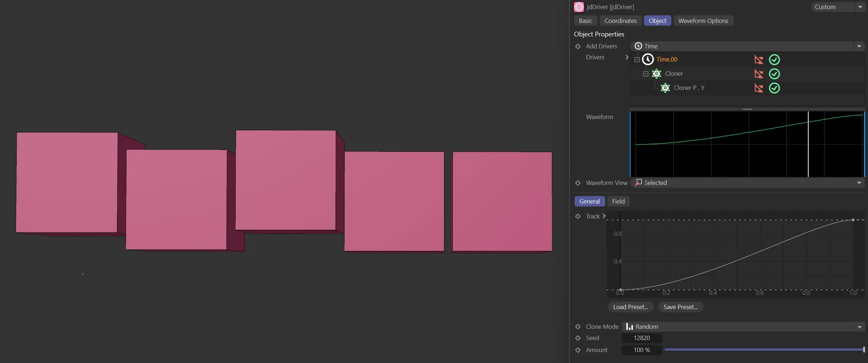
Task: Click the Cloner P . Y gear icon
Action: coord(665,88)
